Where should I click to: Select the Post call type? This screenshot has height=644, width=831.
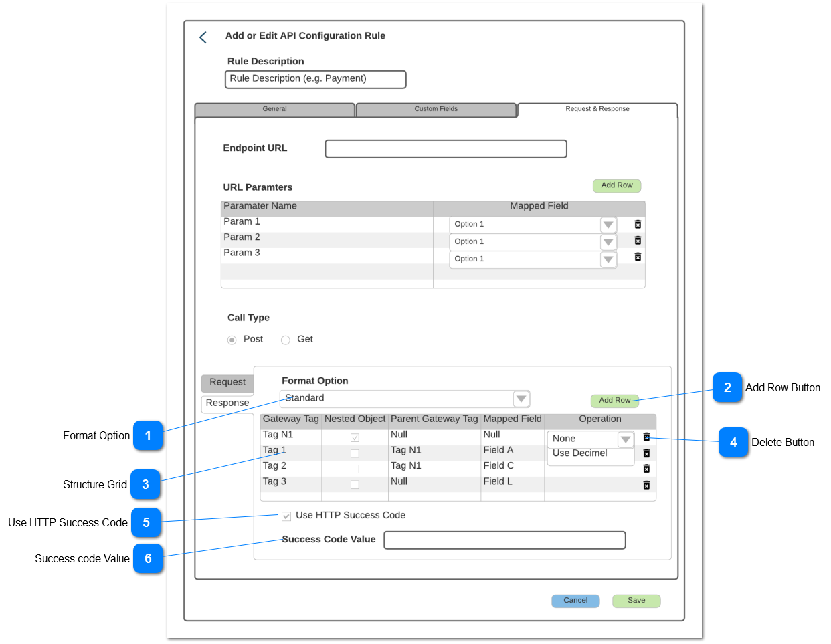pos(232,340)
